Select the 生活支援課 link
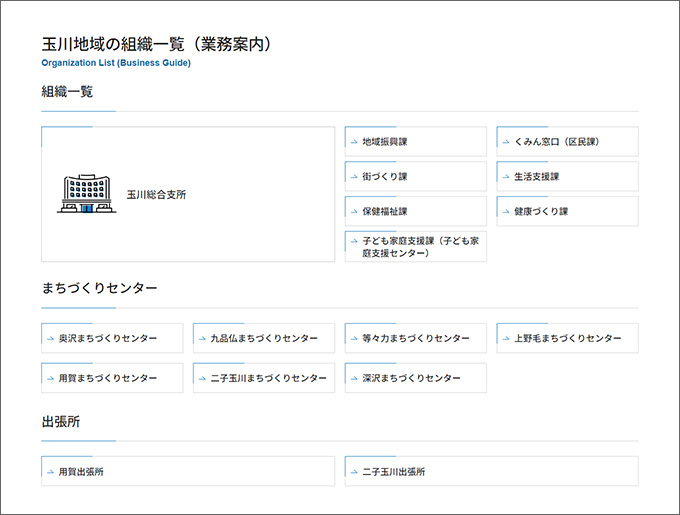Screen dimensions: 680x515 pyautogui.click(x=567, y=176)
